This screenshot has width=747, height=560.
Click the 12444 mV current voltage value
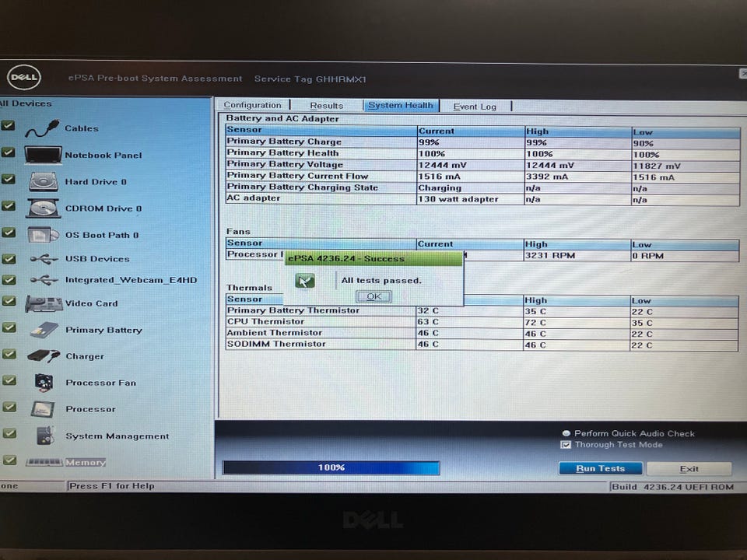(x=442, y=165)
